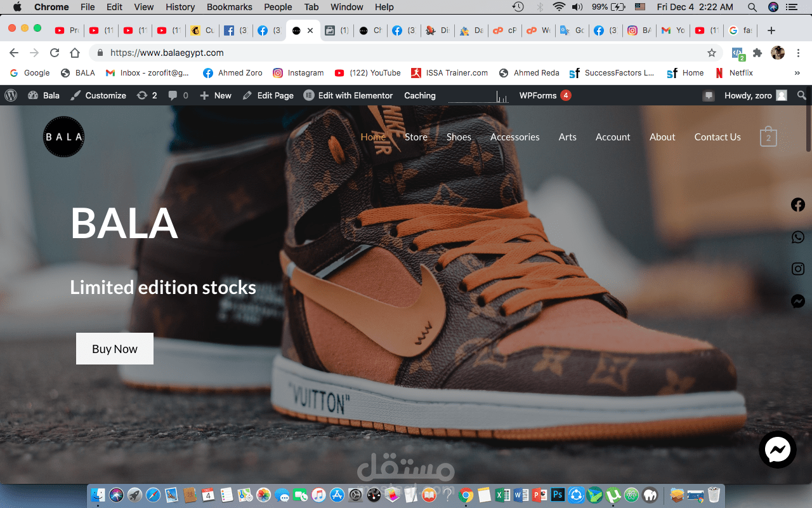The height and width of the screenshot is (508, 812).
Task: Reload the page with the refresh icon
Action: [55, 53]
